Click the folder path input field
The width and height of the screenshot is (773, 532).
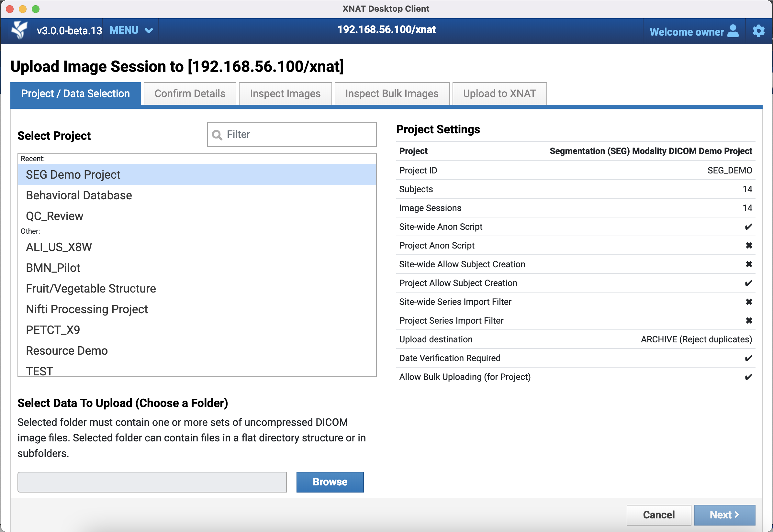[x=152, y=482]
